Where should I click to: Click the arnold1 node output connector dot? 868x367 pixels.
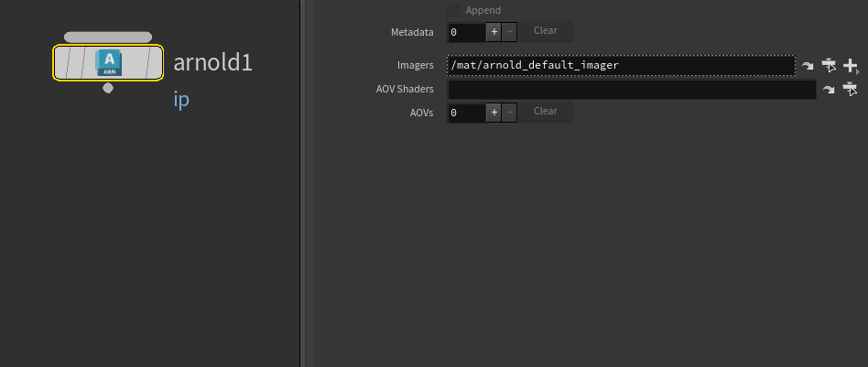point(108,89)
